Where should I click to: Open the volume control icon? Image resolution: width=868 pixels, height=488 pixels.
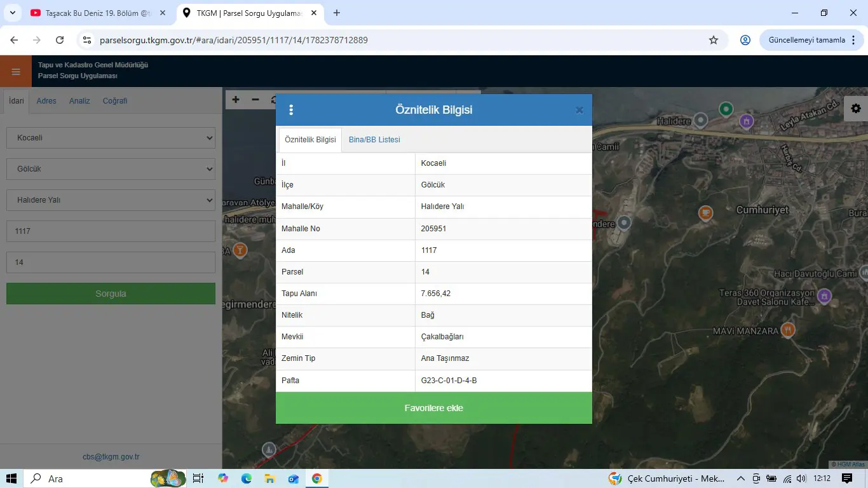(801, 478)
